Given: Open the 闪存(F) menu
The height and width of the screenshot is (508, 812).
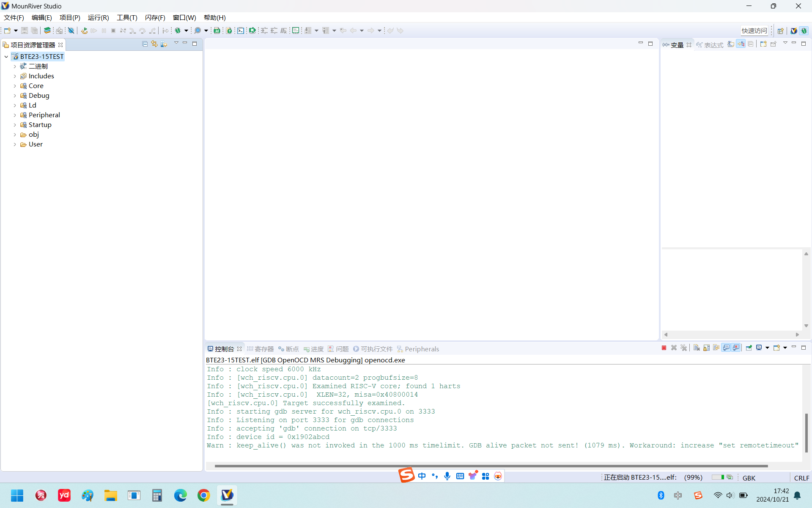Looking at the screenshot, I should 155,18.
